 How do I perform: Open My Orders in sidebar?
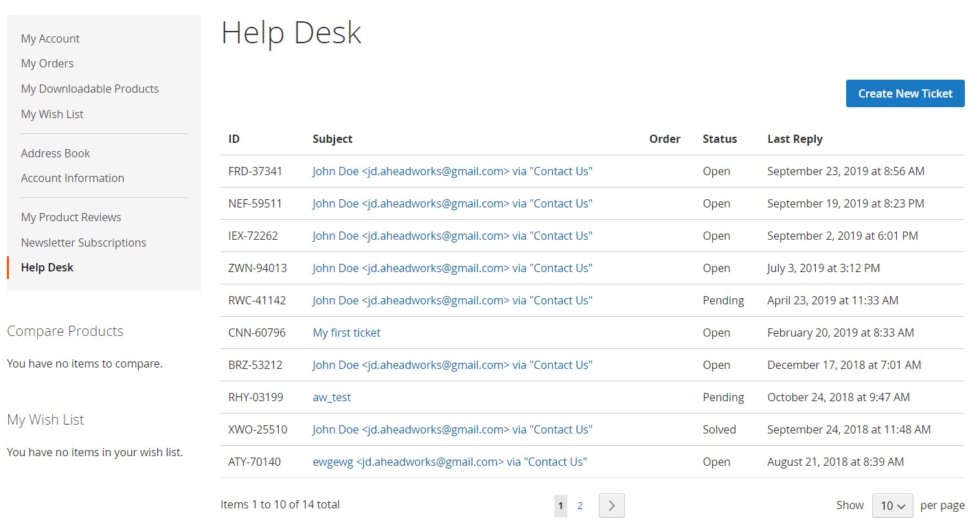(x=47, y=63)
